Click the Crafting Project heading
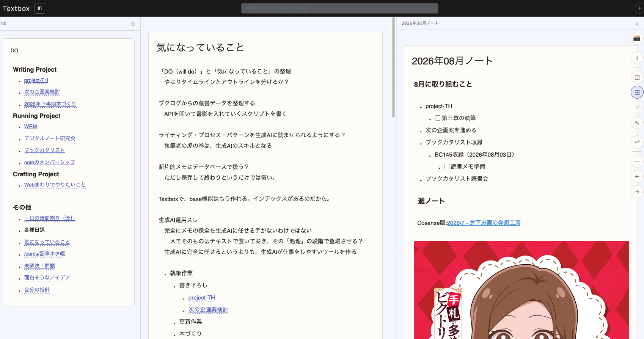This screenshot has height=339, width=644. point(36,174)
